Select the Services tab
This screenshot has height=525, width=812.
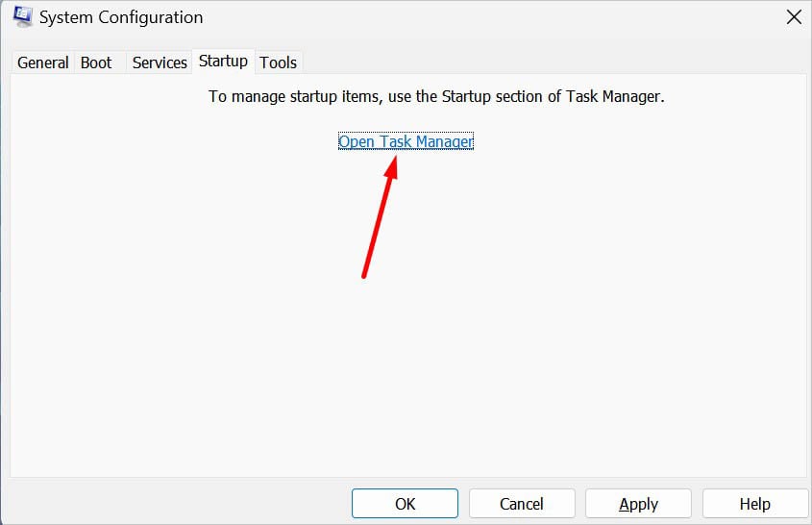(x=160, y=62)
